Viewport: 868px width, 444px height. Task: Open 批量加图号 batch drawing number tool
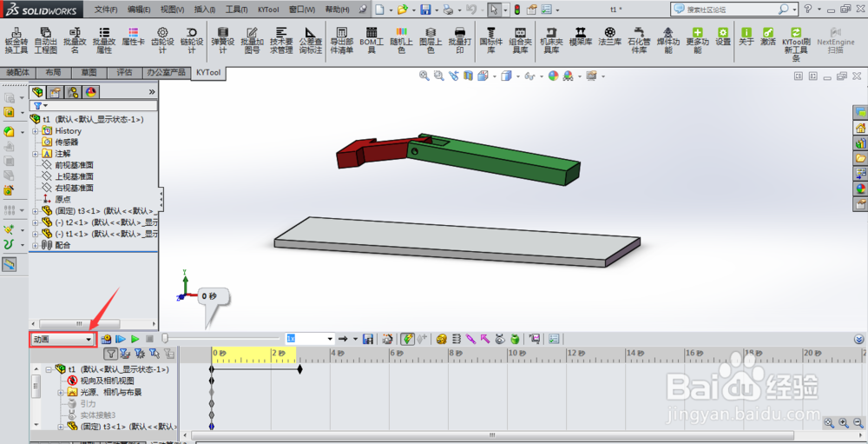252,40
